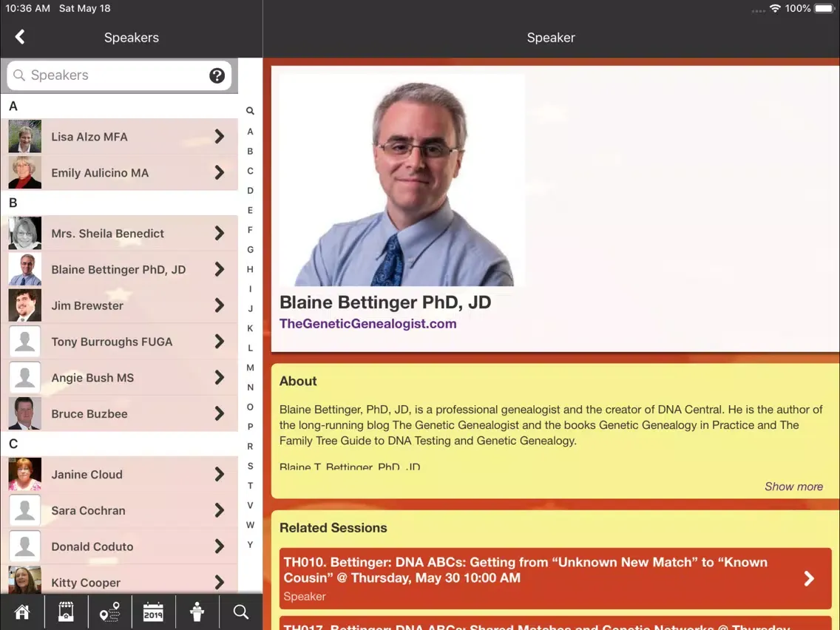Open Emily Aulicino MA chevron

coord(219,172)
